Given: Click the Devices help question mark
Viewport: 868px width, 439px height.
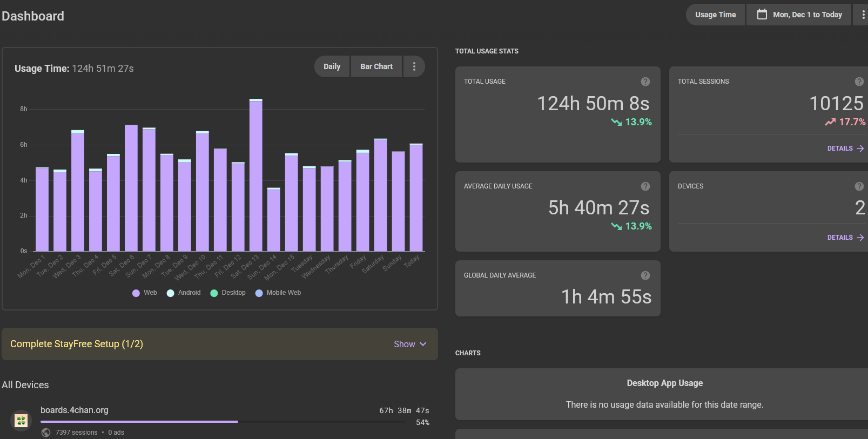Looking at the screenshot, I should (x=859, y=186).
